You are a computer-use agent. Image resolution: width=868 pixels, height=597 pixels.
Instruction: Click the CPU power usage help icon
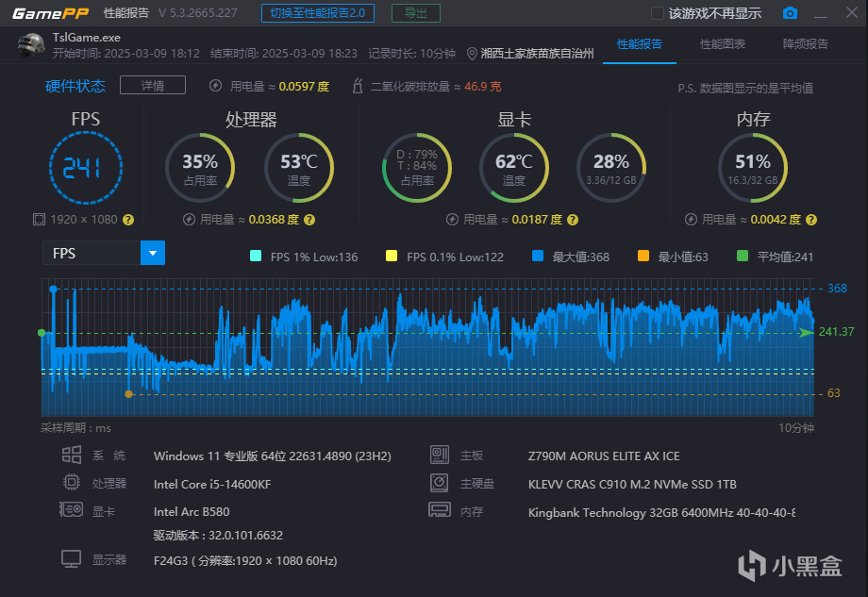pyautogui.click(x=309, y=220)
